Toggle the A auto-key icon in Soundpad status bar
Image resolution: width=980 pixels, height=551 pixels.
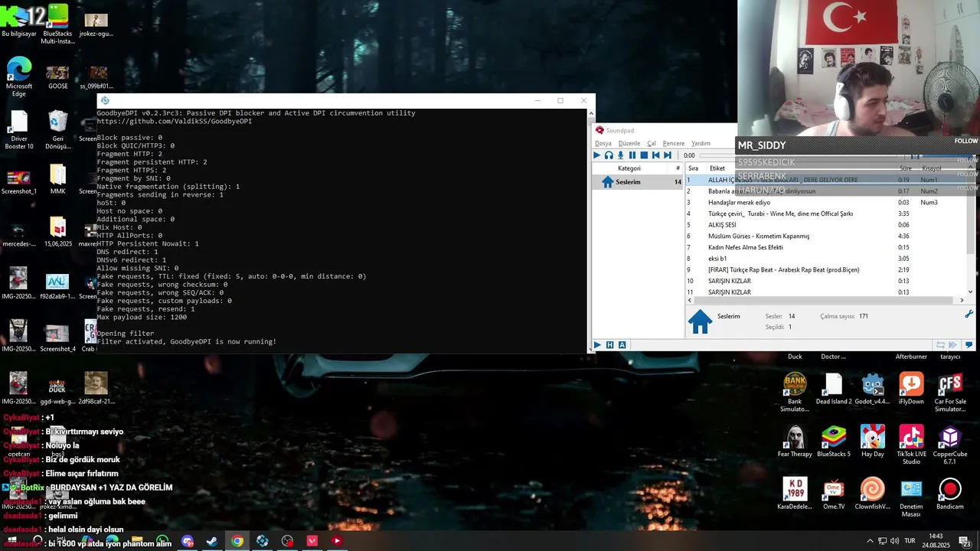pyautogui.click(x=622, y=345)
